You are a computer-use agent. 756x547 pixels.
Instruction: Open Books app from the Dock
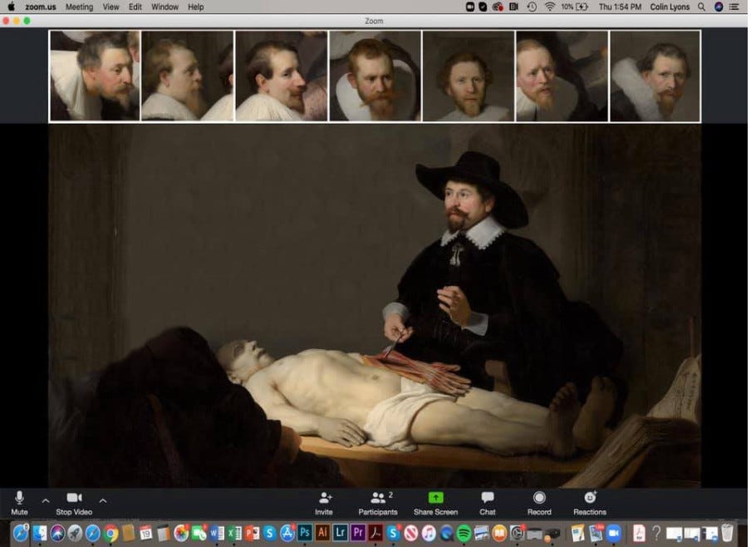click(499, 533)
